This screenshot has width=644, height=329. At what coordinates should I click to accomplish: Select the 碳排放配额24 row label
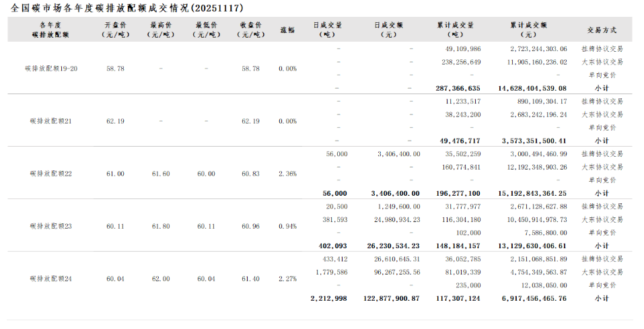coord(50,279)
